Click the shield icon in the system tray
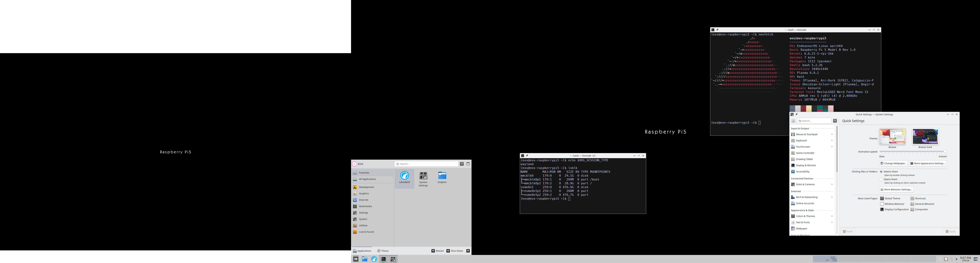The height and width of the screenshot is (263, 980). click(941, 259)
